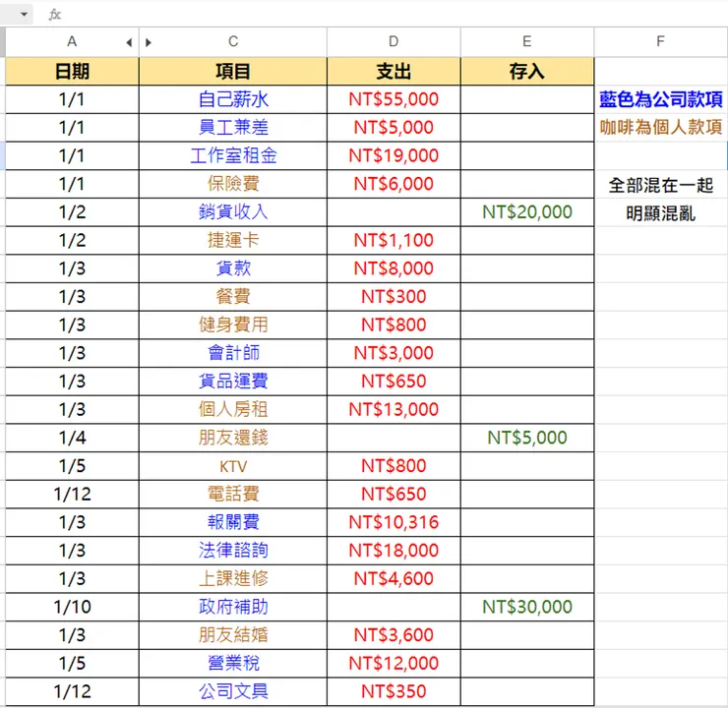
Task: Select the 政府補助 cell
Action: click(x=233, y=607)
